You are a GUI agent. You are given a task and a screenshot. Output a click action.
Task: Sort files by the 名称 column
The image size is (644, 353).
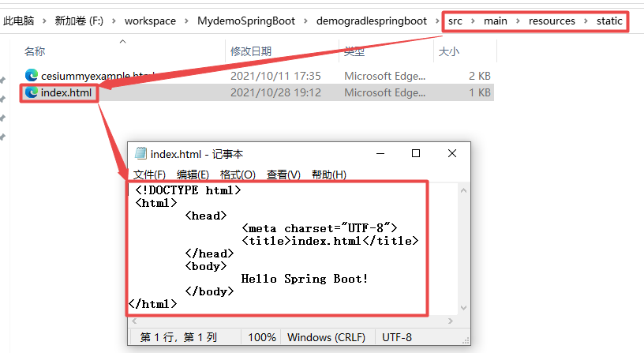click(35, 51)
